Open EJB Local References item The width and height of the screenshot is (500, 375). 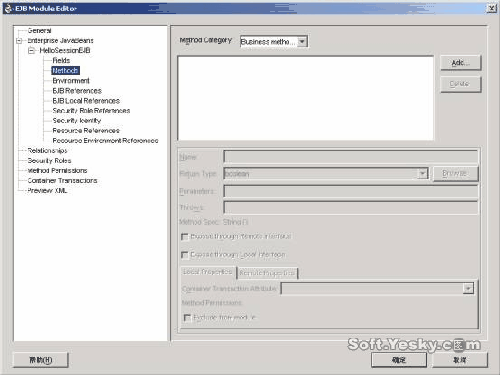point(86,101)
